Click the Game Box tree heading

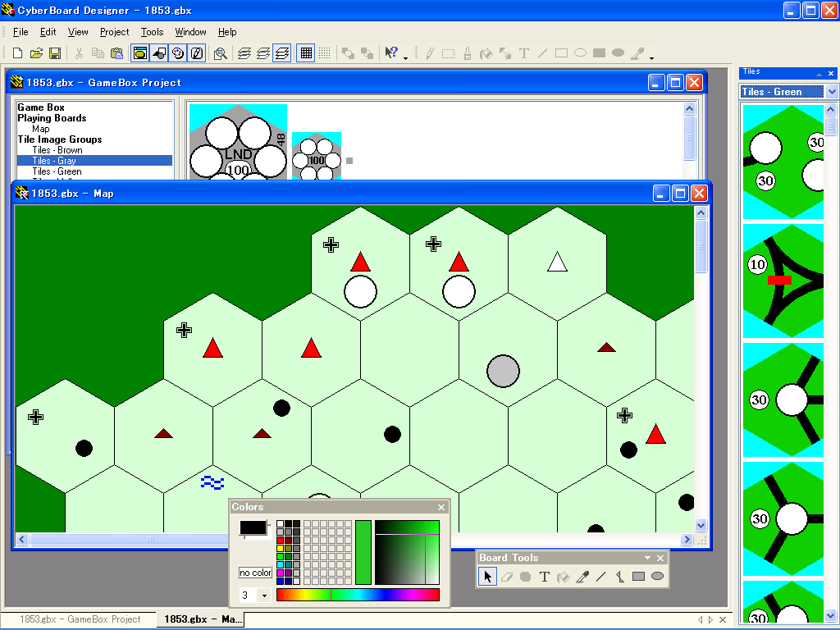pos(41,107)
